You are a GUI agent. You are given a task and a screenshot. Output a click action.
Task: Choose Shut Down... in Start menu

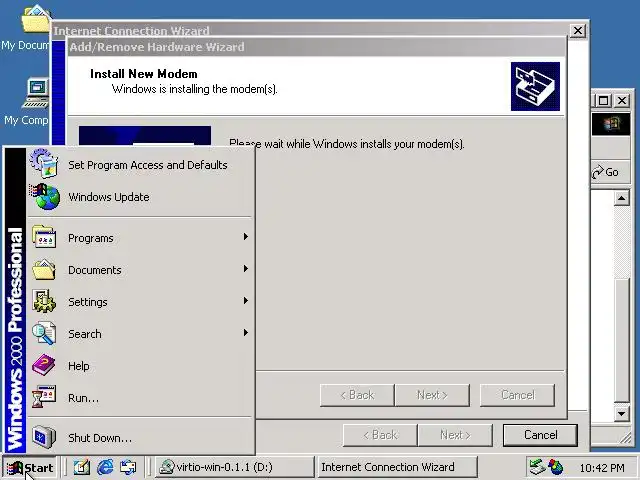click(x=140, y=438)
